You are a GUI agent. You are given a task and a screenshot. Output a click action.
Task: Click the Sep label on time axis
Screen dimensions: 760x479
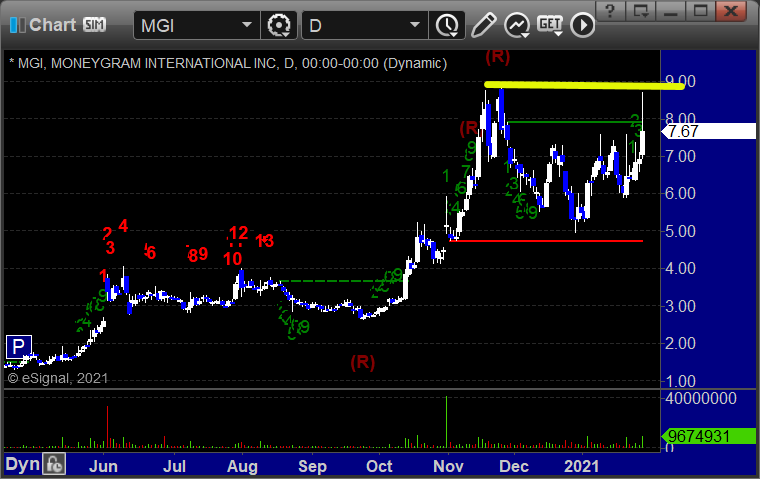point(312,466)
